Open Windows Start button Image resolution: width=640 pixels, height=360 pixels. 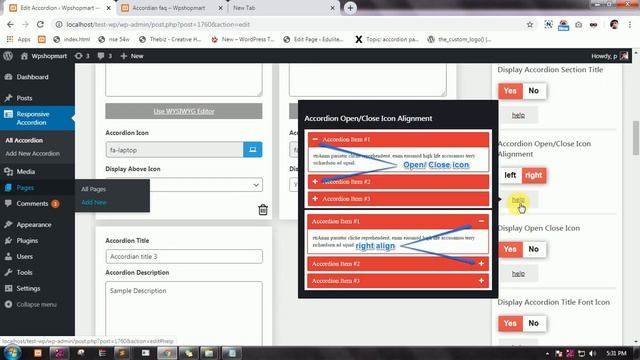tap(12, 353)
